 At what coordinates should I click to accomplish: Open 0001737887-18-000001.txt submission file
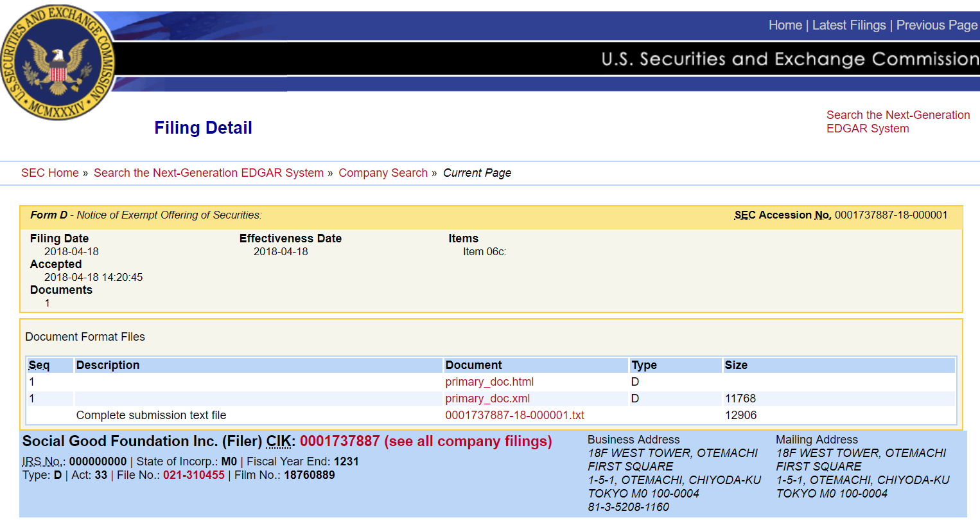pos(514,415)
